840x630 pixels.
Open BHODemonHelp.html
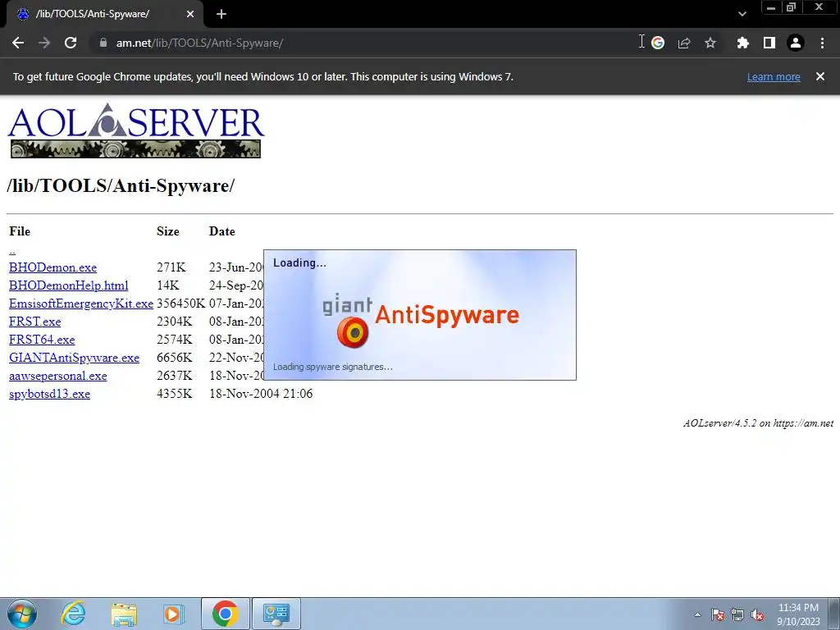69,285
